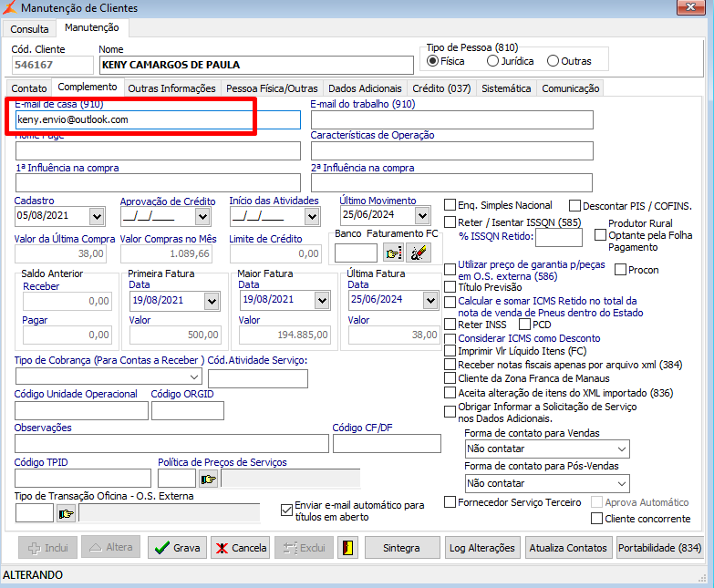
Task: Open Outras Informações tab
Action: pyautogui.click(x=171, y=88)
